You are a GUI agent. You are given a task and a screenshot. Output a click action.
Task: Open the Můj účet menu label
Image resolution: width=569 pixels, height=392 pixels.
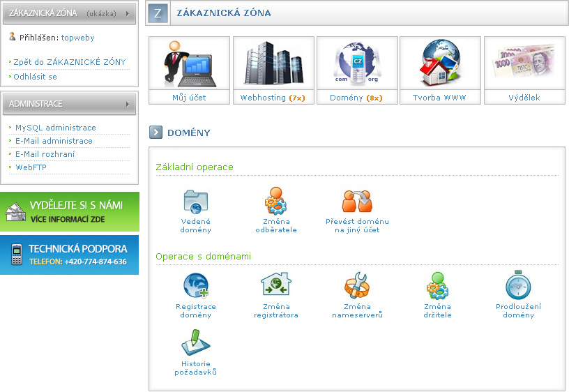pyautogui.click(x=189, y=98)
